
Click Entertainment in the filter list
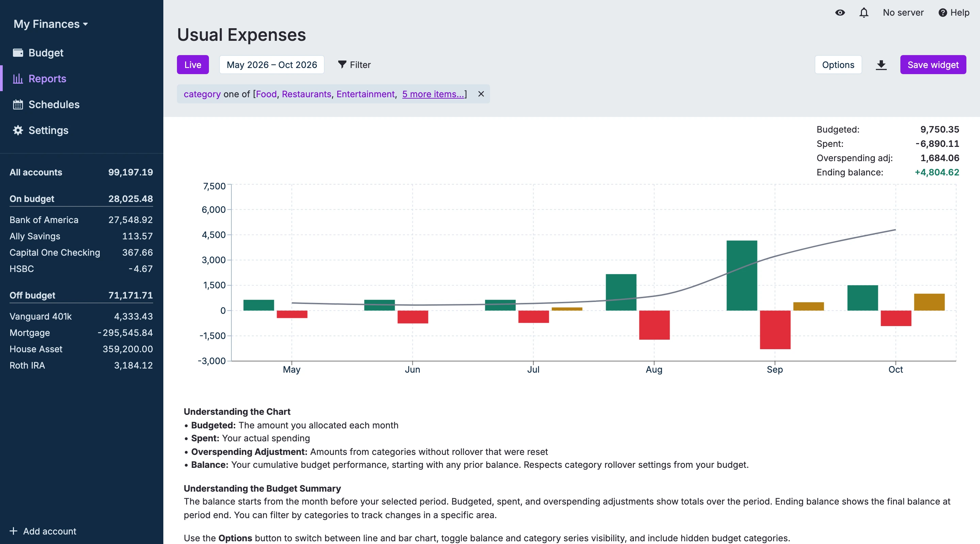pyautogui.click(x=365, y=94)
